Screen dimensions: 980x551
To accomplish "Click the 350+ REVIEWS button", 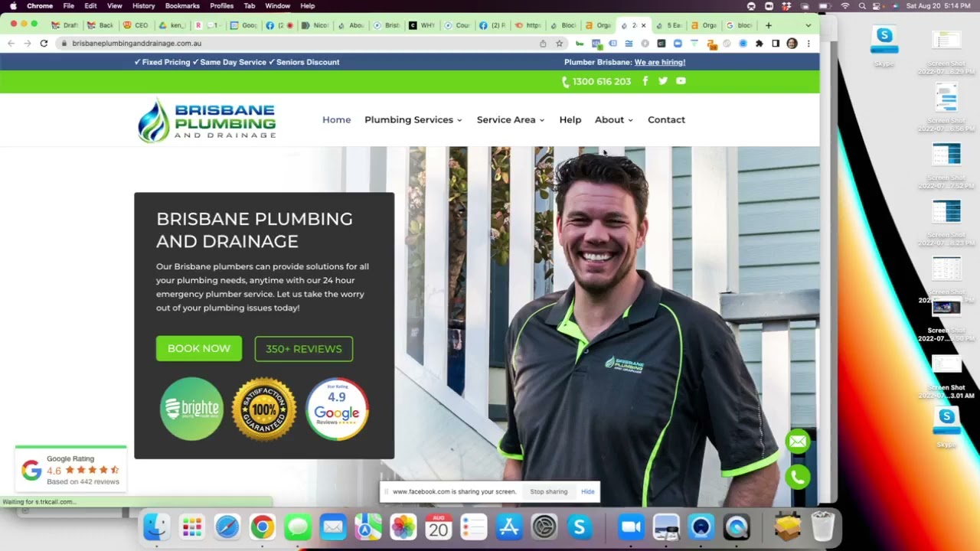I will 304,349.
